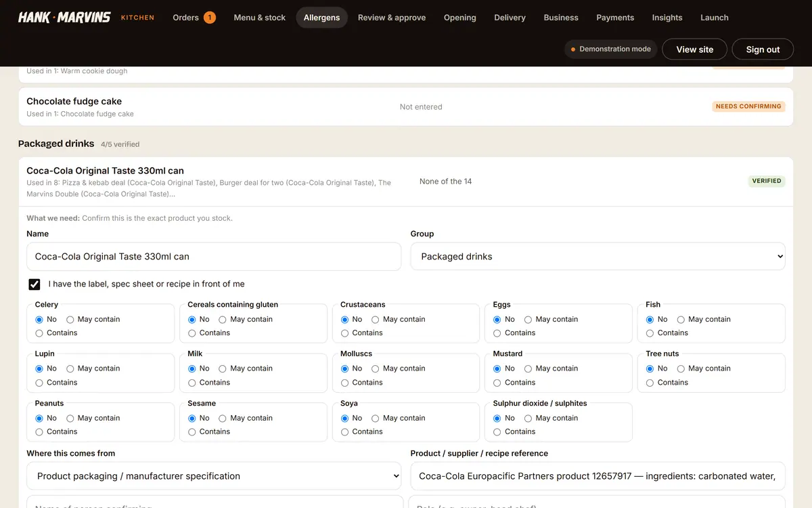This screenshot has height=508, width=812.
Task: Mark Peanuts as 'Contains'
Action: (39, 432)
